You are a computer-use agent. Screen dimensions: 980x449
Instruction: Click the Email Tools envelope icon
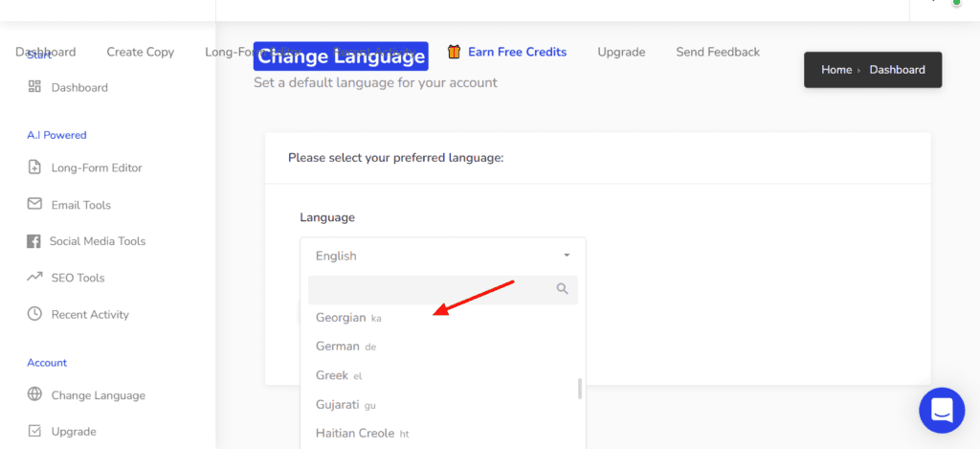pyautogui.click(x=34, y=204)
